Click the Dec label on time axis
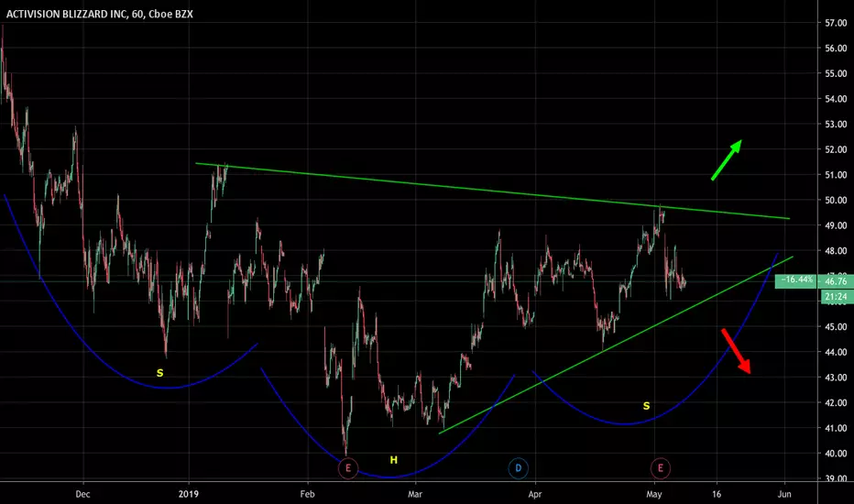The height and width of the screenshot is (504, 854). (x=82, y=494)
